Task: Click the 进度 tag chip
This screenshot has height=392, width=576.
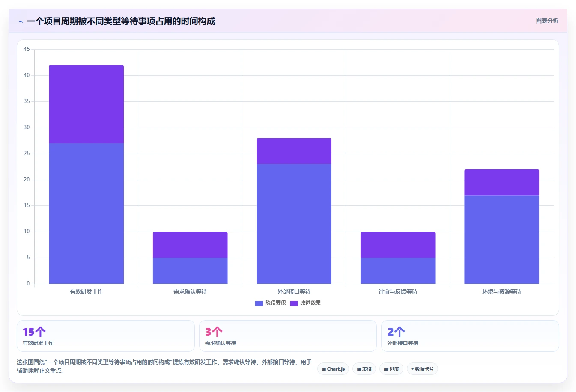Action: tap(391, 369)
